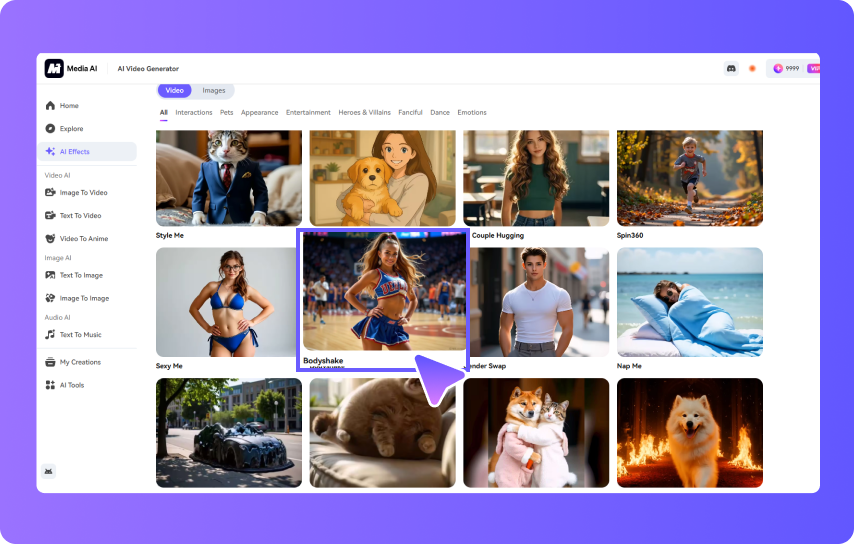
Task: Switch to the Images toggle
Action: tap(214, 91)
